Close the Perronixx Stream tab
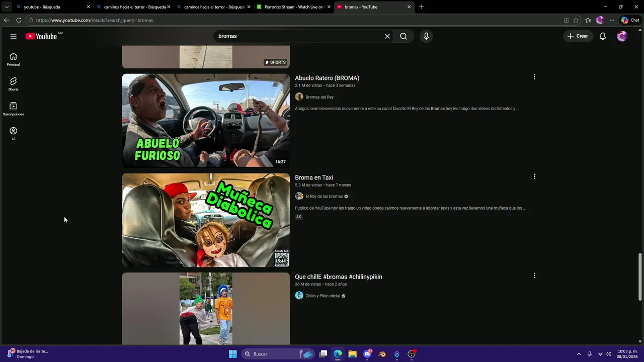Image resolution: width=644 pixels, height=362 pixels. (x=329, y=7)
